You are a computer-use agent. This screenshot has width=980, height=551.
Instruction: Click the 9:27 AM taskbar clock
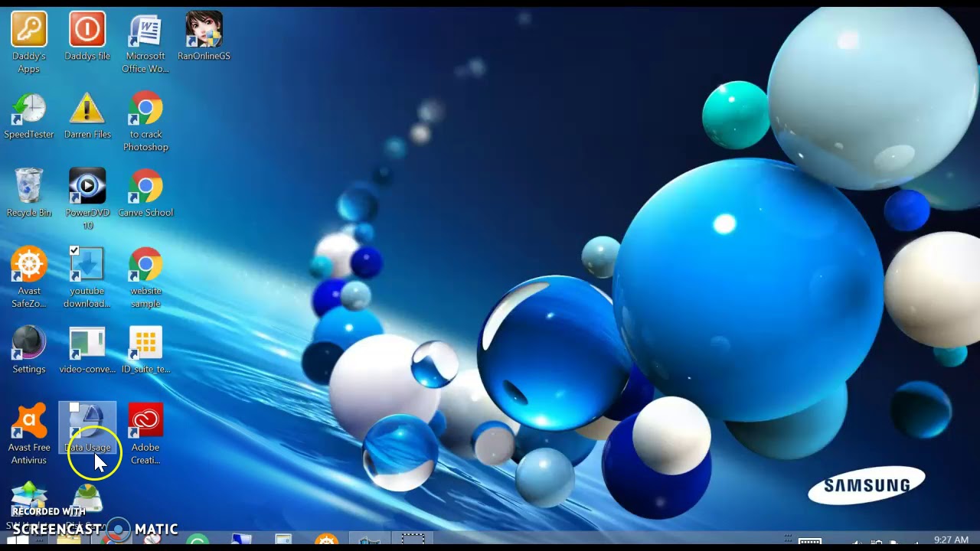951,540
